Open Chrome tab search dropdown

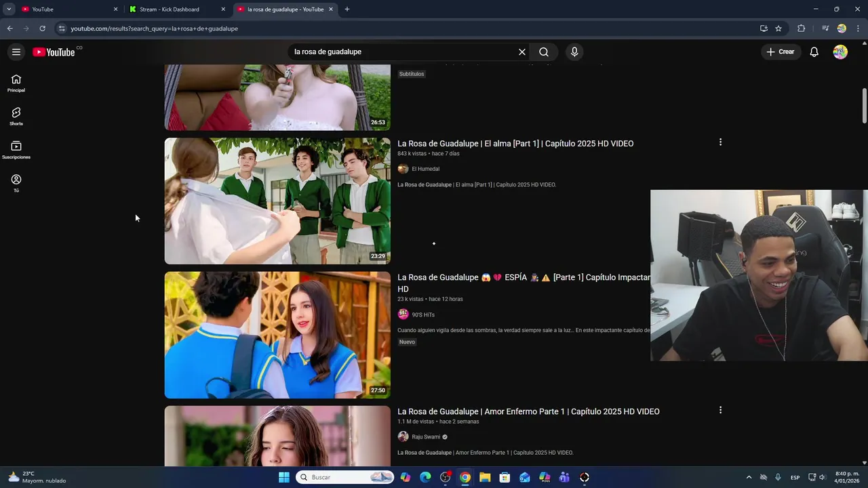[x=9, y=9]
